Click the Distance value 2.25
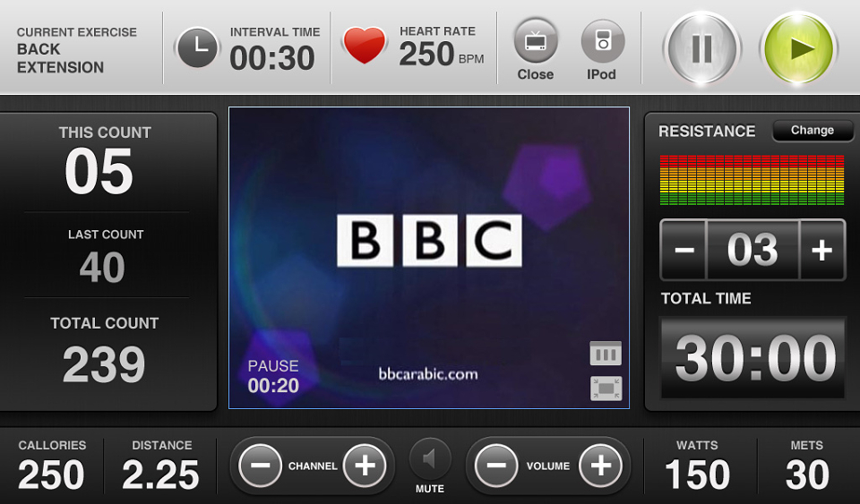This screenshot has height=504, width=860. [160, 475]
